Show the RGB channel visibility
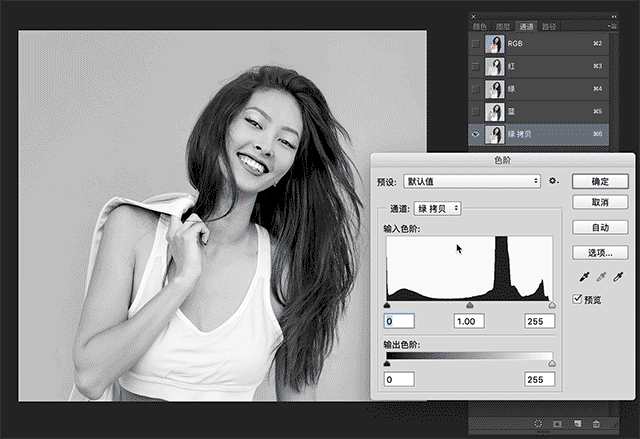 point(475,45)
